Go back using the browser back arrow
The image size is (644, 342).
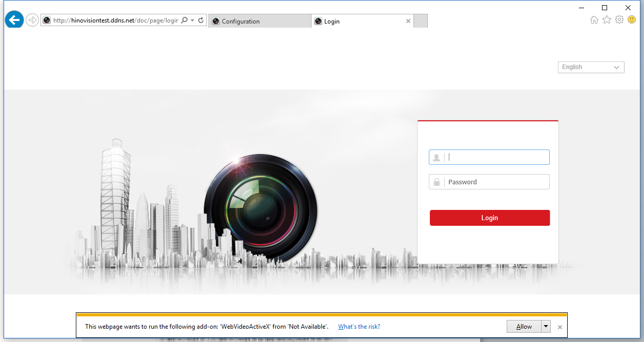[x=14, y=20]
